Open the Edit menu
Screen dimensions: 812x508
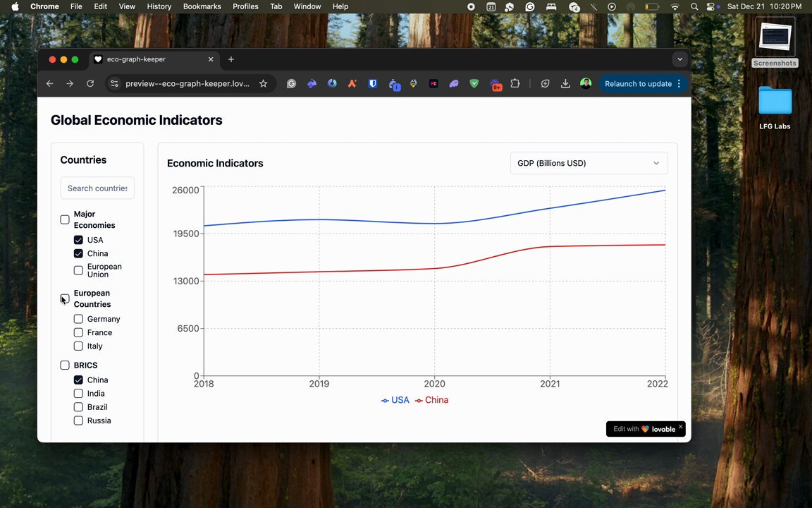[x=101, y=7]
